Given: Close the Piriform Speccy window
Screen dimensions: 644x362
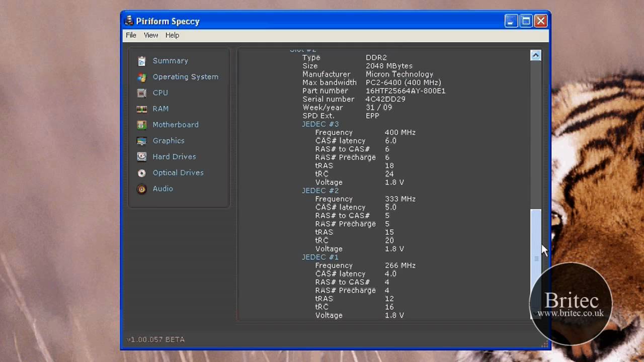Looking at the screenshot, I should [540, 21].
